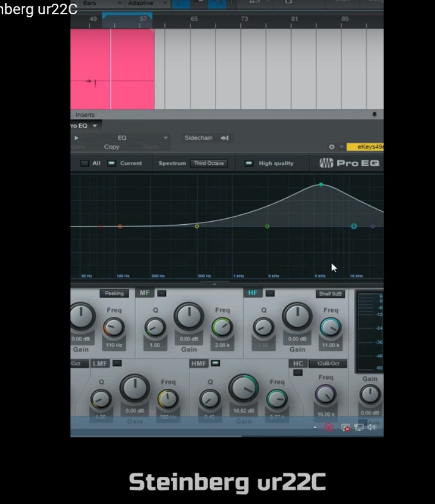The height and width of the screenshot is (504, 435).
Task: Click the HMF Gain knob above 18.82 dB
Action: [x=243, y=388]
